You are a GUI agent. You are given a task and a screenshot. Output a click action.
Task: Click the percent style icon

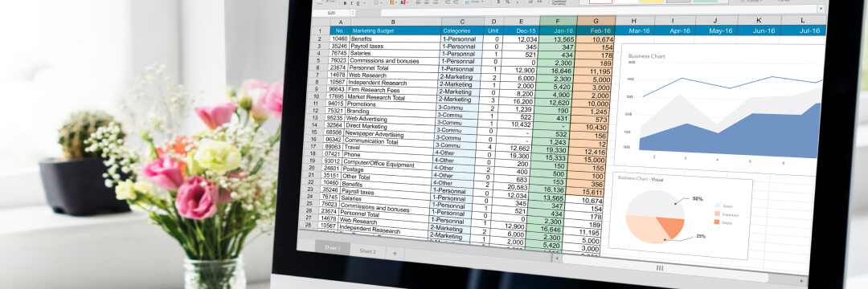point(508,2)
